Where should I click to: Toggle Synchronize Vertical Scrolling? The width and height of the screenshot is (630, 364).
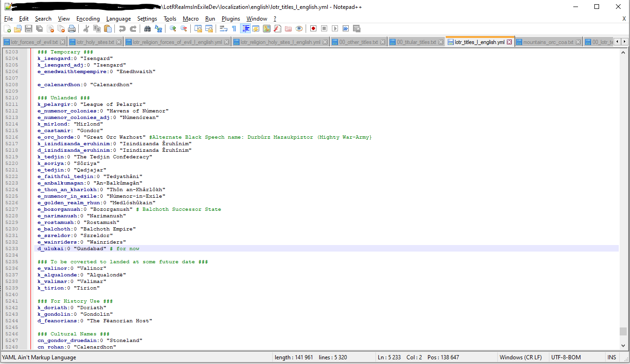(198, 29)
